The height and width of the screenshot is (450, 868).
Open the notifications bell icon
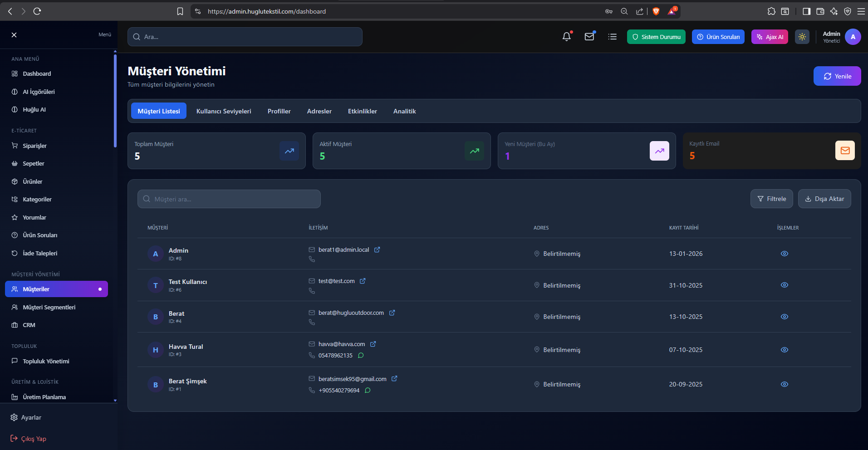[566, 37]
